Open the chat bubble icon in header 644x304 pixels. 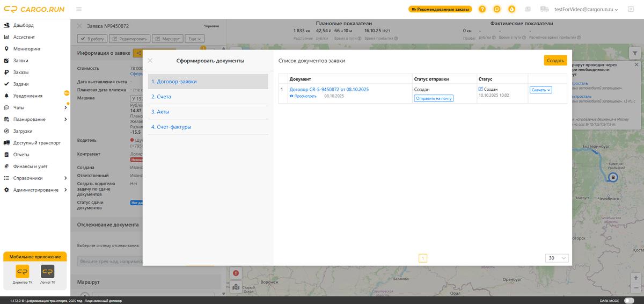tap(497, 9)
